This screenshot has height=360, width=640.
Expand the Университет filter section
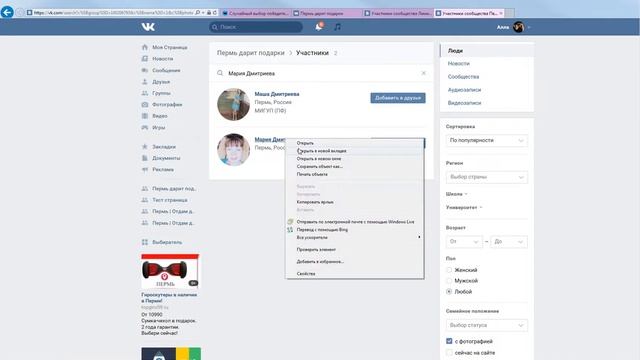464,207
